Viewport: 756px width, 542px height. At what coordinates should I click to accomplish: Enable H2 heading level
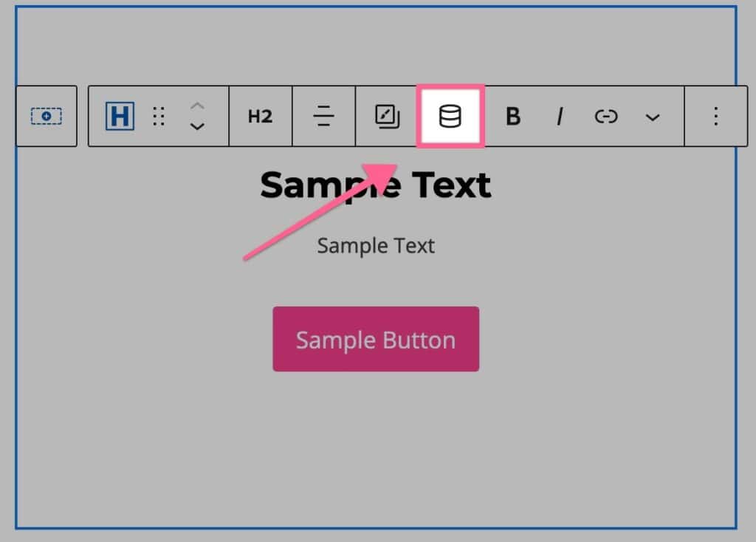click(x=259, y=116)
